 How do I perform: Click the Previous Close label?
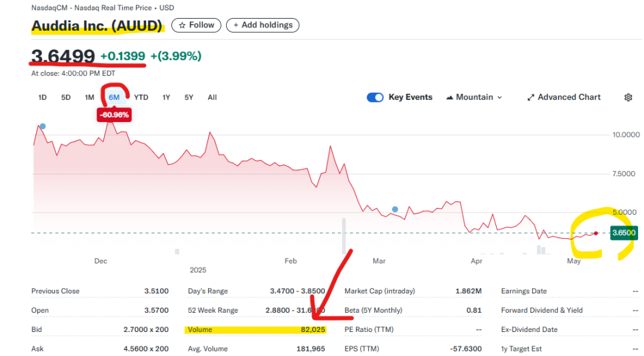(x=55, y=291)
